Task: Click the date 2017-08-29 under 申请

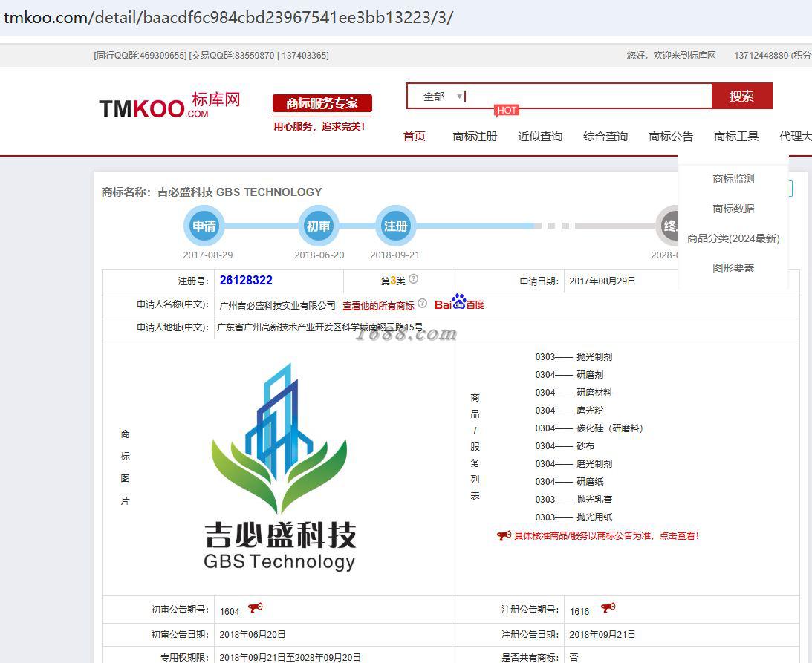Action: coord(208,255)
